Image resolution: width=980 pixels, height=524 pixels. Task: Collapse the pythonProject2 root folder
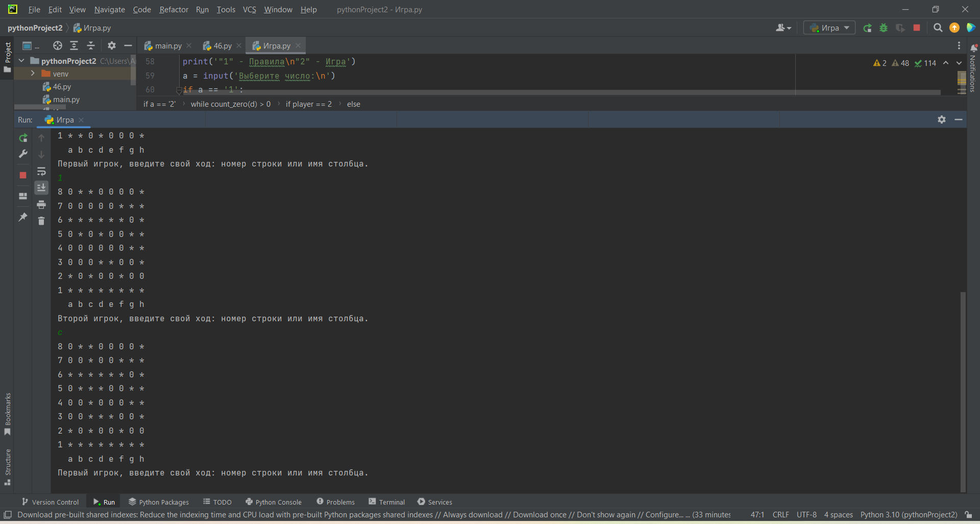point(21,61)
